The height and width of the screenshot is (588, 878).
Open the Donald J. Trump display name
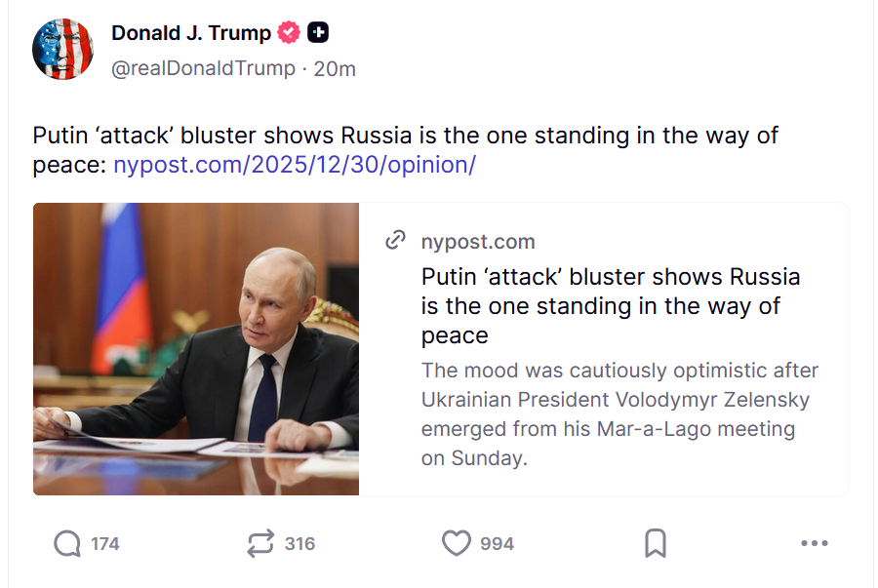coord(191,33)
